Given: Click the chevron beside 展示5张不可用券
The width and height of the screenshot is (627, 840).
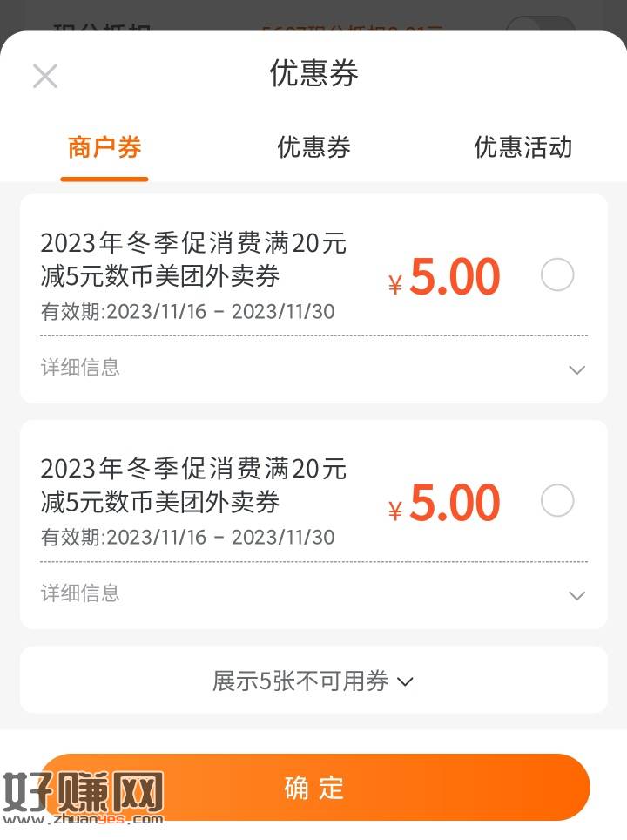Looking at the screenshot, I should pyautogui.click(x=405, y=681).
